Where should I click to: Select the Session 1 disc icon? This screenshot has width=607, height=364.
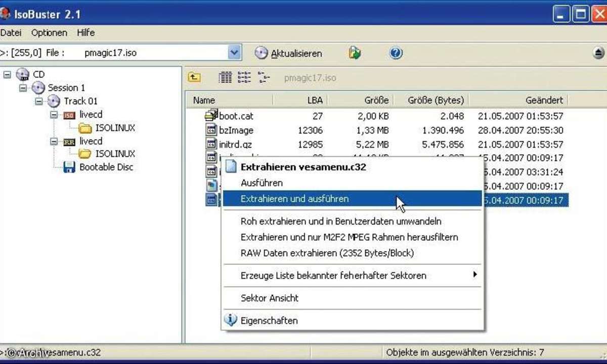[38, 88]
